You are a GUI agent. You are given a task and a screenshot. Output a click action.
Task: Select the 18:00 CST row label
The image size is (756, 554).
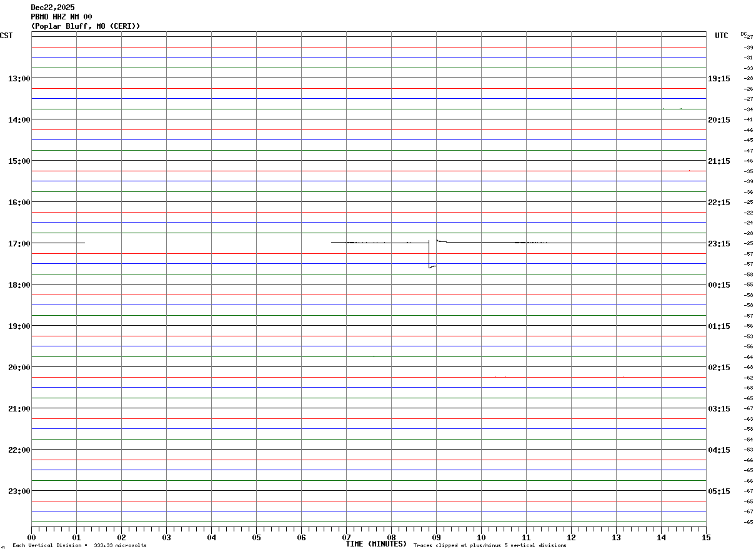tap(19, 285)
